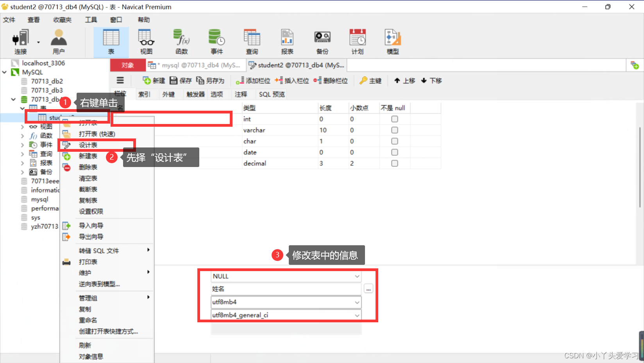Screen dimensions: 644x363
Task: Select the localhost_3306 connection
Action: (43, 63)
